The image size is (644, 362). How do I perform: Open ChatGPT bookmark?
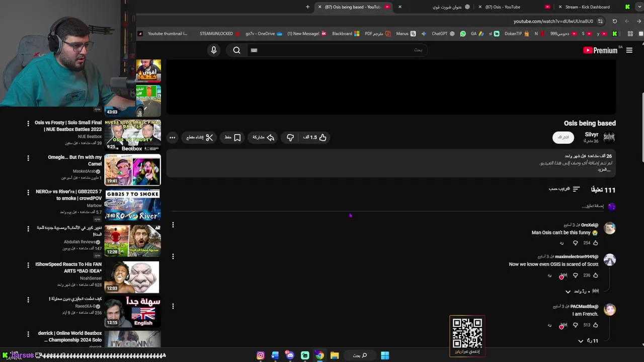443,34
